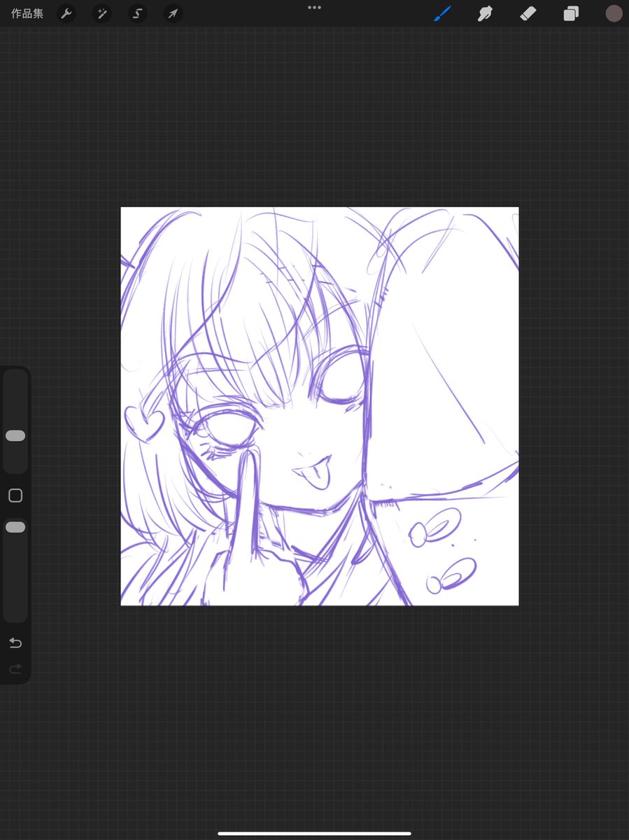Open the Selection tool
The width and height of the screenshot is (629, 840).
tap(138, 13)
